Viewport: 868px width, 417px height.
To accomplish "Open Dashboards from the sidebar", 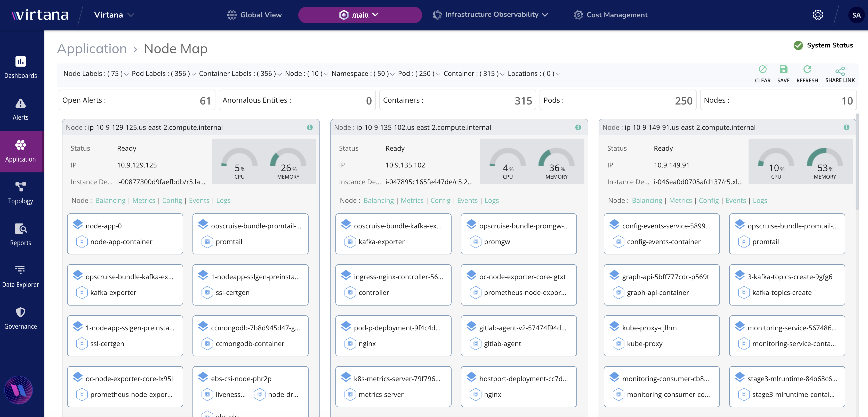I will coord(21,68).
